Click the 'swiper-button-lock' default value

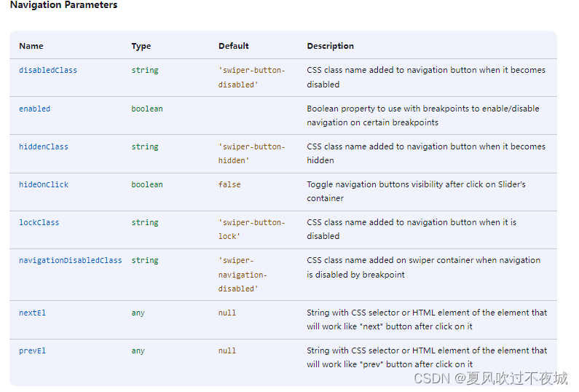click(x=251, y=229)
